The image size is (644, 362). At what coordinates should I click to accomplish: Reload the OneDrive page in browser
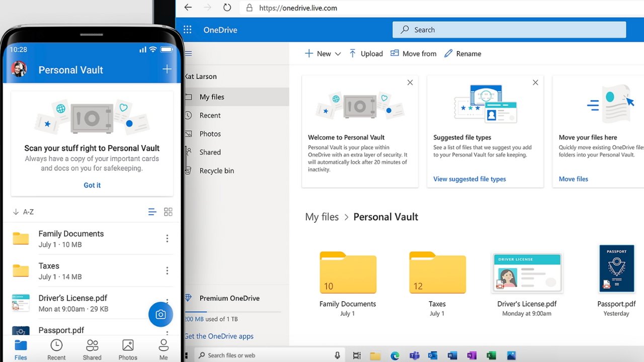click(227, 8)
